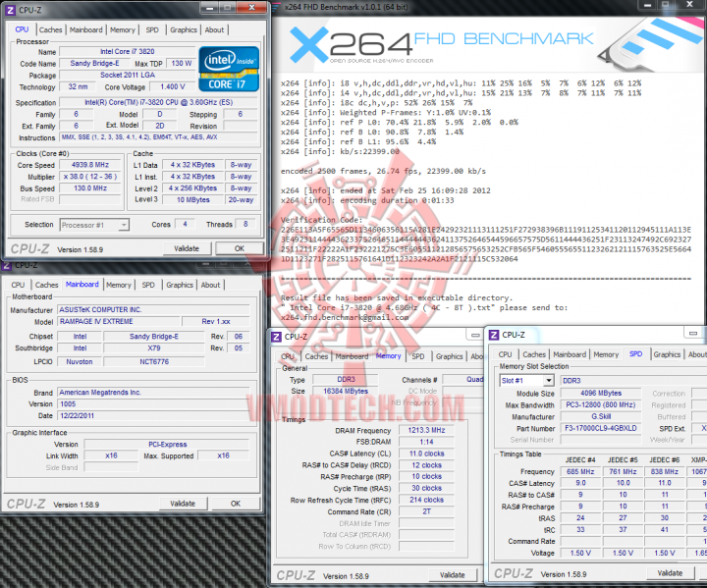Select Memory tab in the SPD CPU-Z window
707x588 pixels.
pyautogui.click(x=606, y=354)
